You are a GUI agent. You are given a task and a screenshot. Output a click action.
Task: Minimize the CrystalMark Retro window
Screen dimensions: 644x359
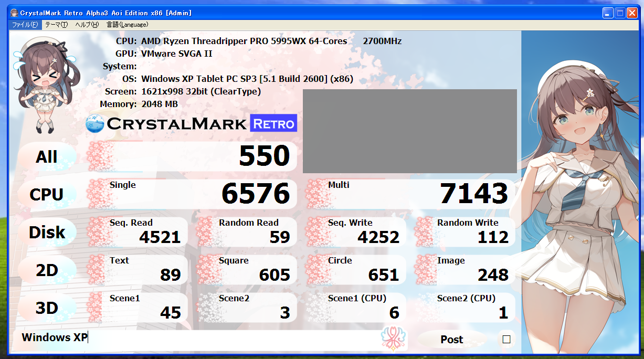607,13
